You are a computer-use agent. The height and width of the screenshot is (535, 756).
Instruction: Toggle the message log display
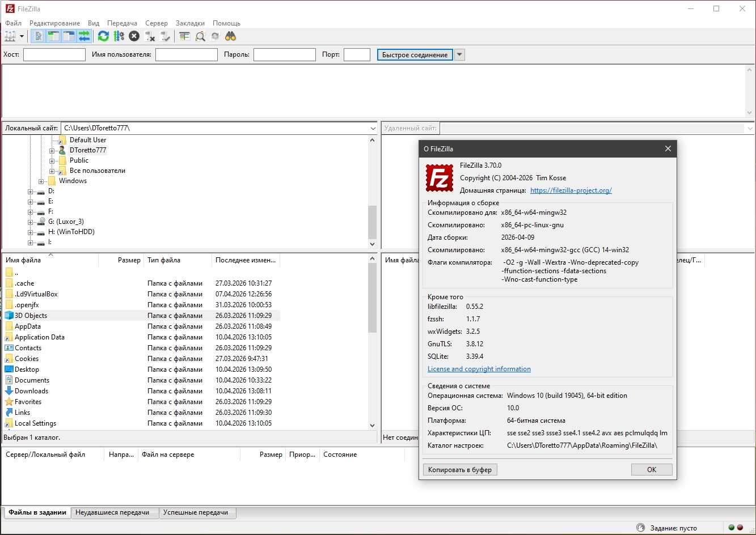pos(38,36)
